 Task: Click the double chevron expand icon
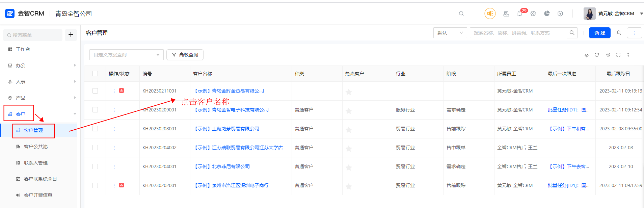pos(587,55)
